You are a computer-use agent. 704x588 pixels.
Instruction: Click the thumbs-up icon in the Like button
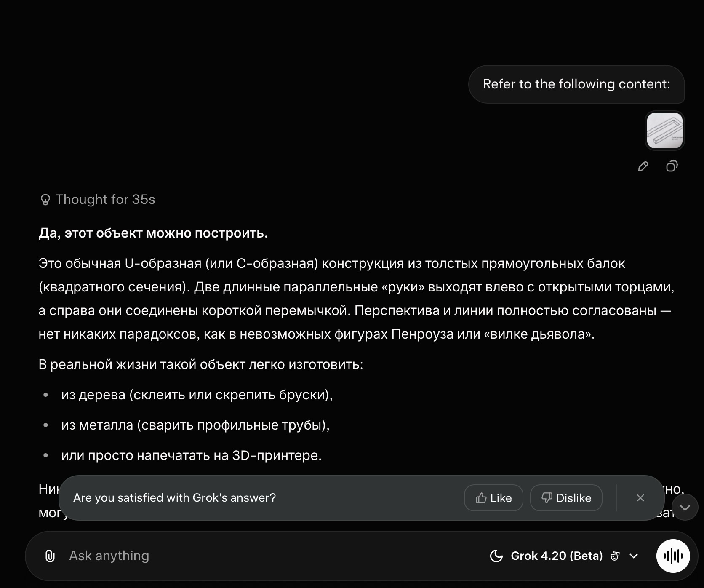coord(481,498)
